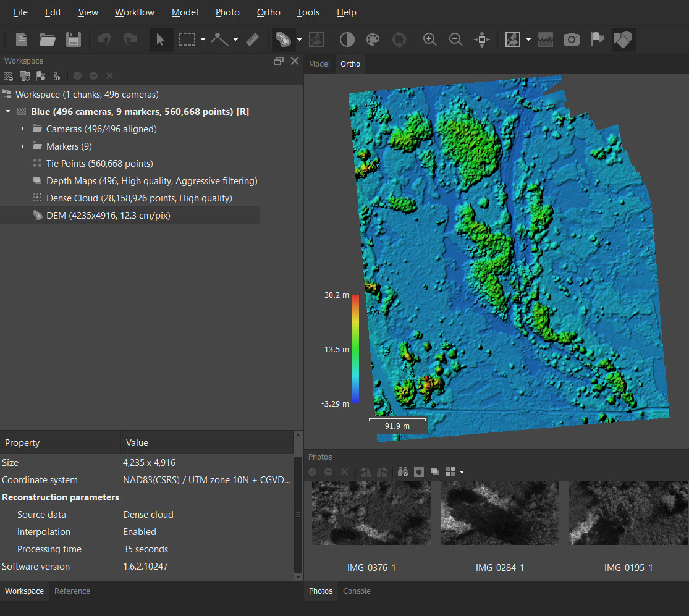This screenshot has height=616, width=689.
Task: Zoom in on the DEM view
Action: (429, 39)
